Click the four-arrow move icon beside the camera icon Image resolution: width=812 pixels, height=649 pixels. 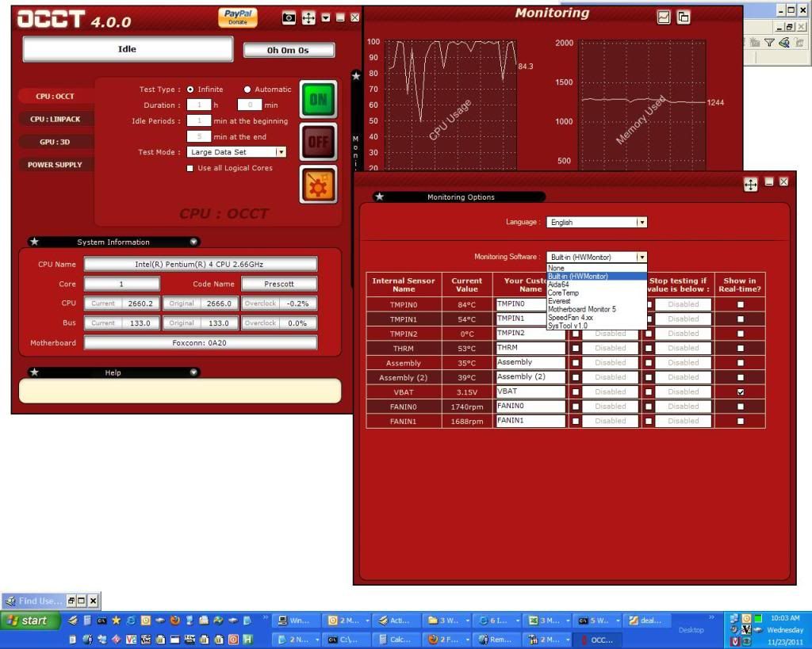[308, 18]
